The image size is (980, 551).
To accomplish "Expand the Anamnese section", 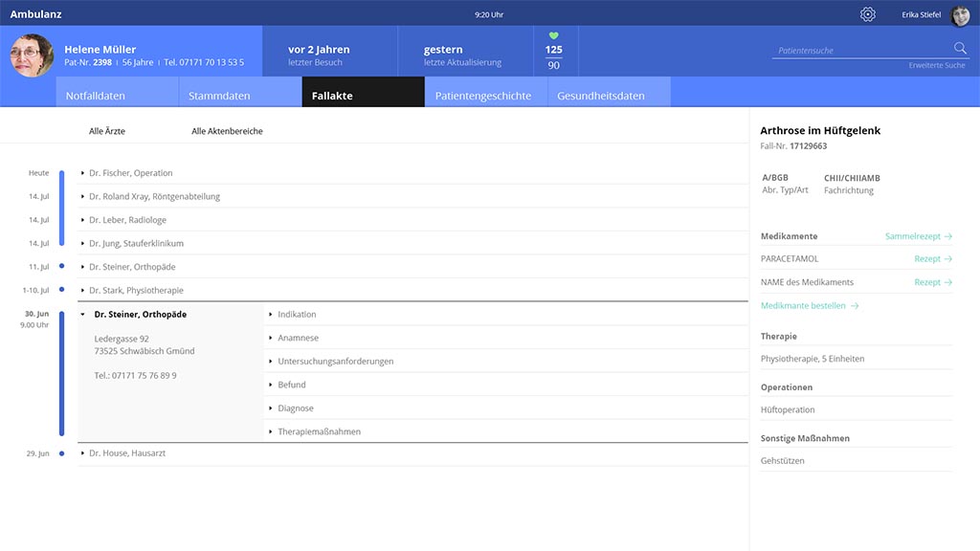I will (x=298, y=338).
